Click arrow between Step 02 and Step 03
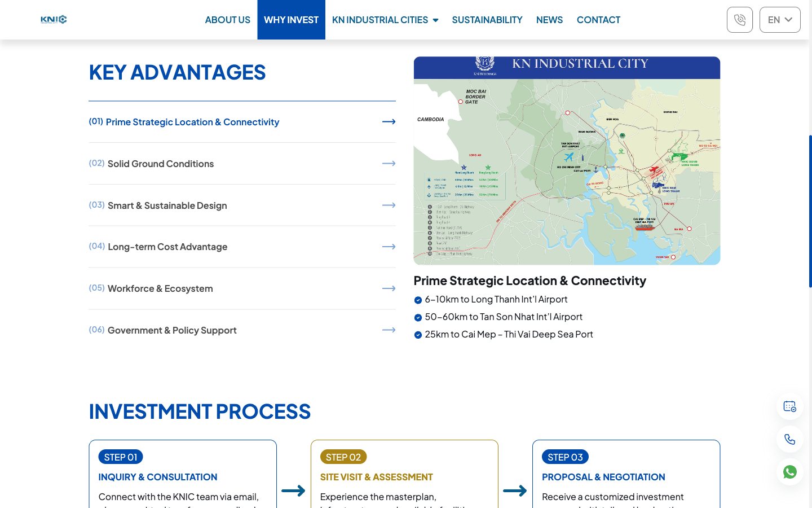 [x=515, y=491]
